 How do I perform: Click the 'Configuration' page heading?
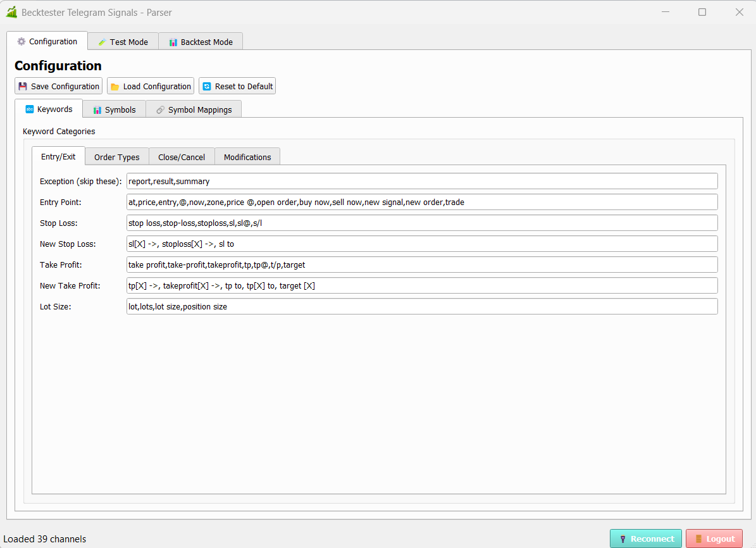(x=58, y=66)
